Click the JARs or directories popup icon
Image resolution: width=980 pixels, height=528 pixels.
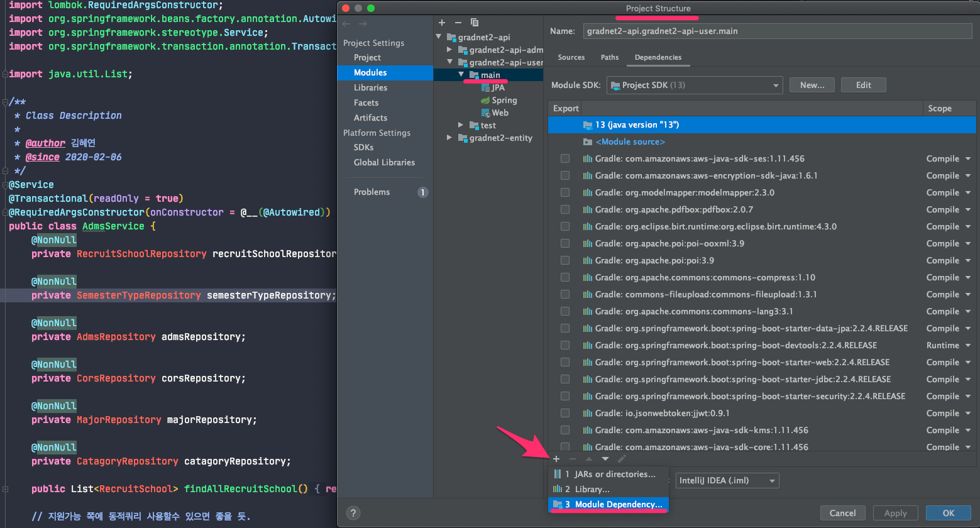558,475
